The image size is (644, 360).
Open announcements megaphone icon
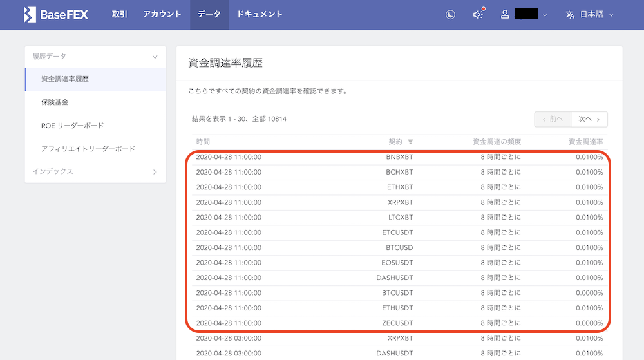coord(478,15)
